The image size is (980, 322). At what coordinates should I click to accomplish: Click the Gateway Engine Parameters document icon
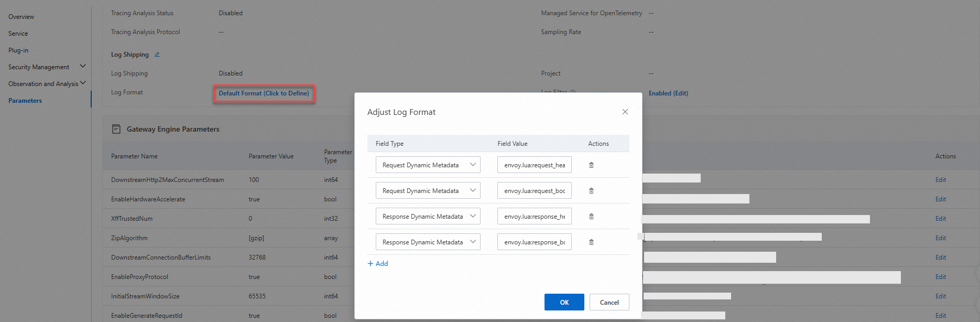point(116,129)
